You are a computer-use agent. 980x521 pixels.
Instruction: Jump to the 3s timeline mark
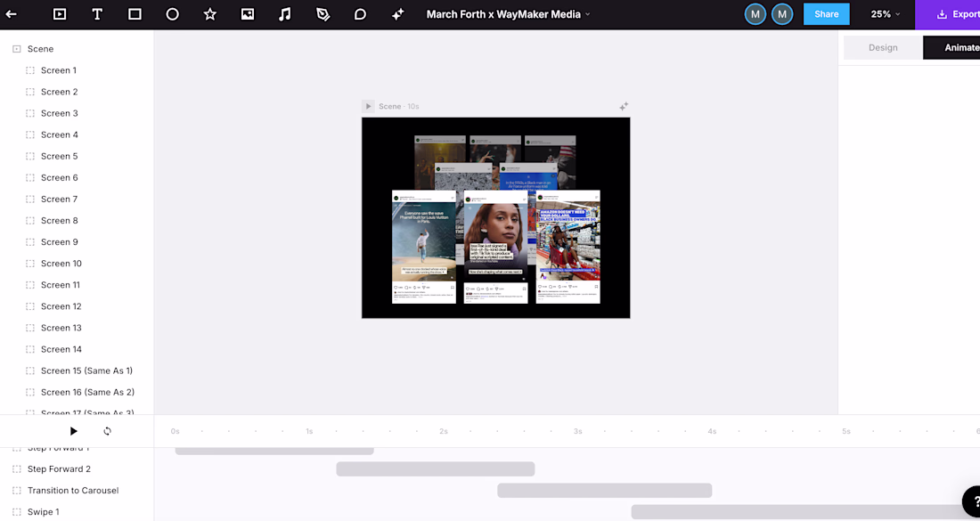coord(578,432)
